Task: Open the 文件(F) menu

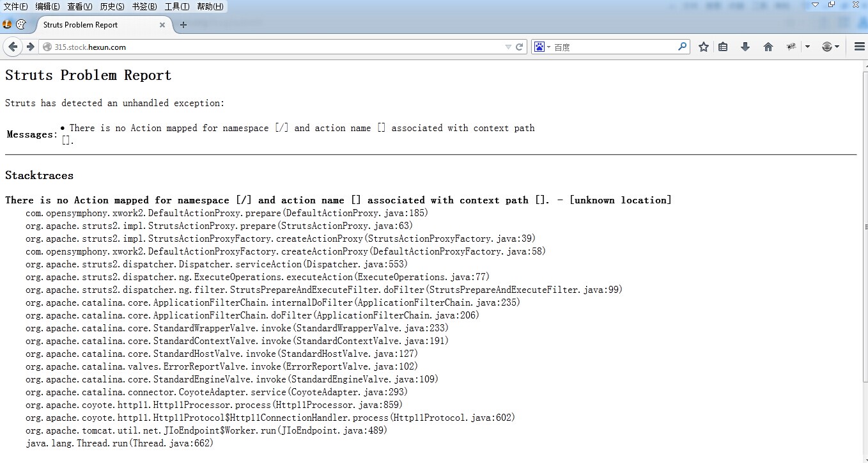Action: point(16,6)
